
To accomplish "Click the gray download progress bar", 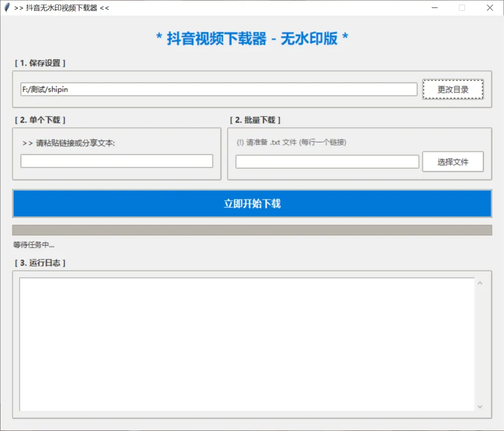I will click(252, 230).
